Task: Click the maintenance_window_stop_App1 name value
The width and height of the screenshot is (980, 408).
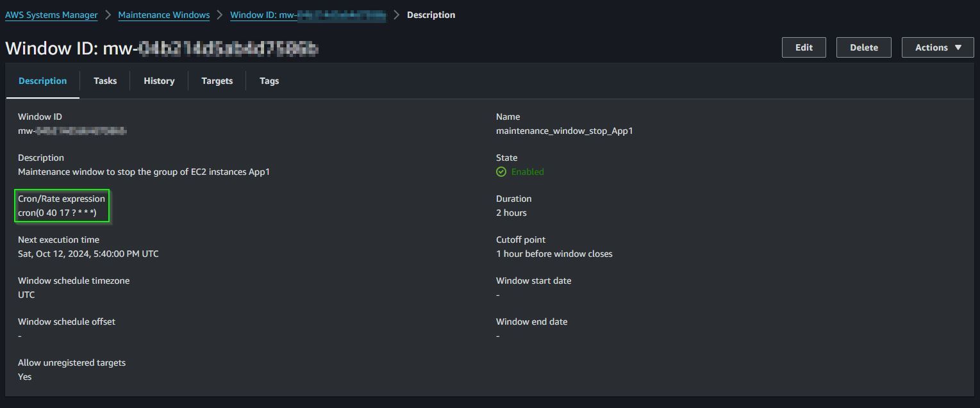Action: pyautogui.click(x=565, y=131)
